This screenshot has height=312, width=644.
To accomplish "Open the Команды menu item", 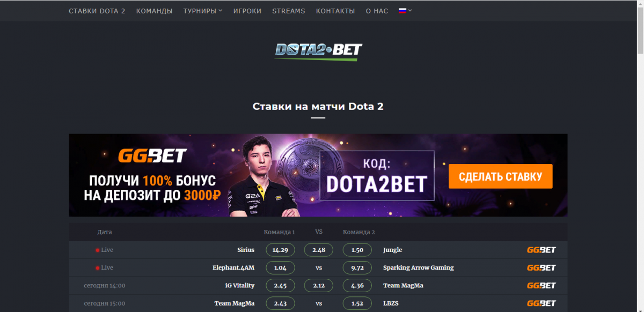I will pyautogui.click(x=155, y=11).
